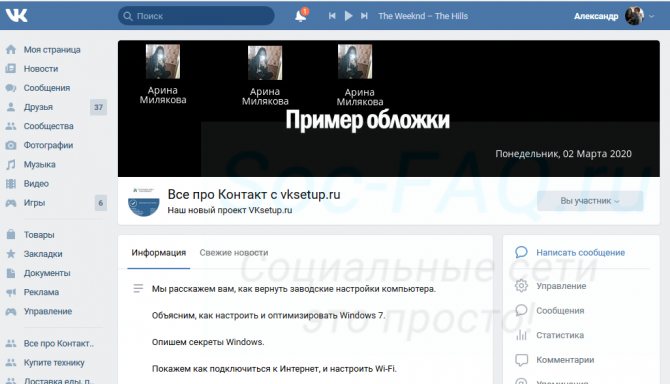This screenshot has width=670, height=384.
Task: Open the notifications bell
Action: (301, 16)
